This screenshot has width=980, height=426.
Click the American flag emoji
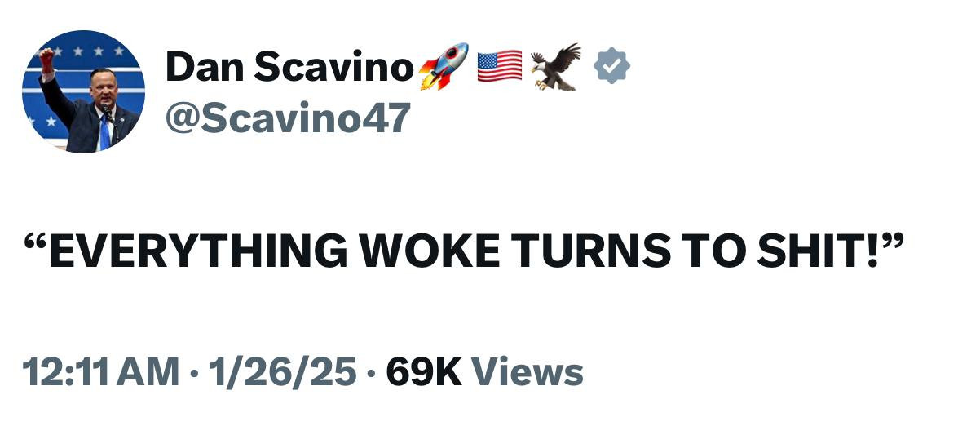pyautogui.click(x=499, y=67)
